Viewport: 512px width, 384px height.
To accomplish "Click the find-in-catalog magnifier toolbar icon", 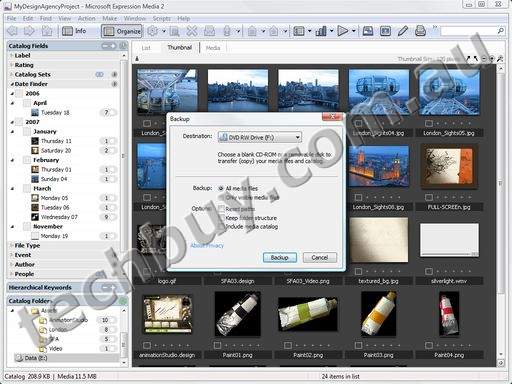I will 174,31.
